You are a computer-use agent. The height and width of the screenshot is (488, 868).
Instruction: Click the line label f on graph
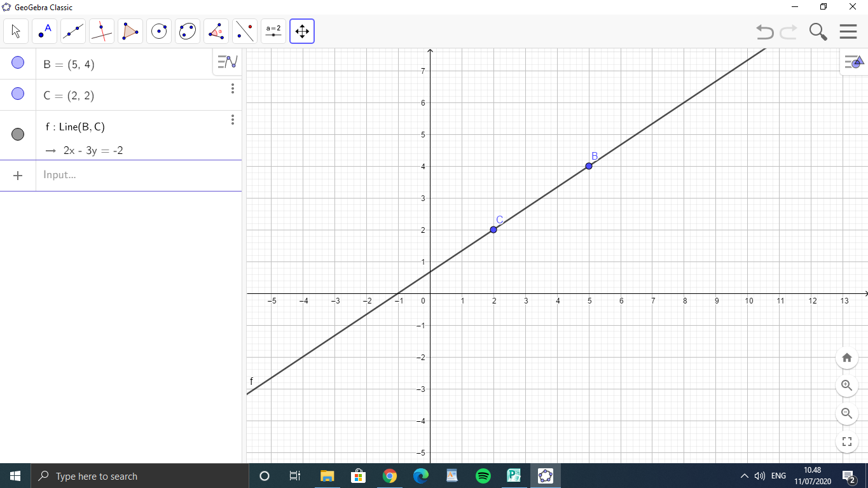pos(251,382)
